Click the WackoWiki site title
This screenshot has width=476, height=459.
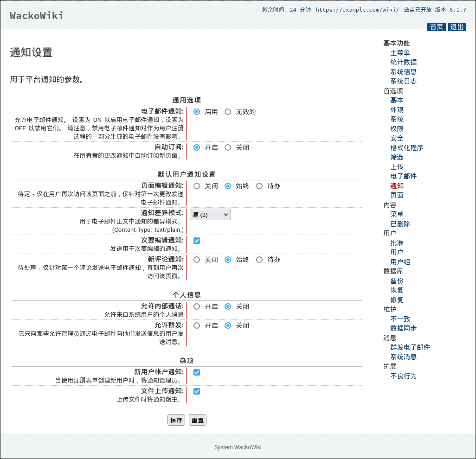tap(37, 16)
